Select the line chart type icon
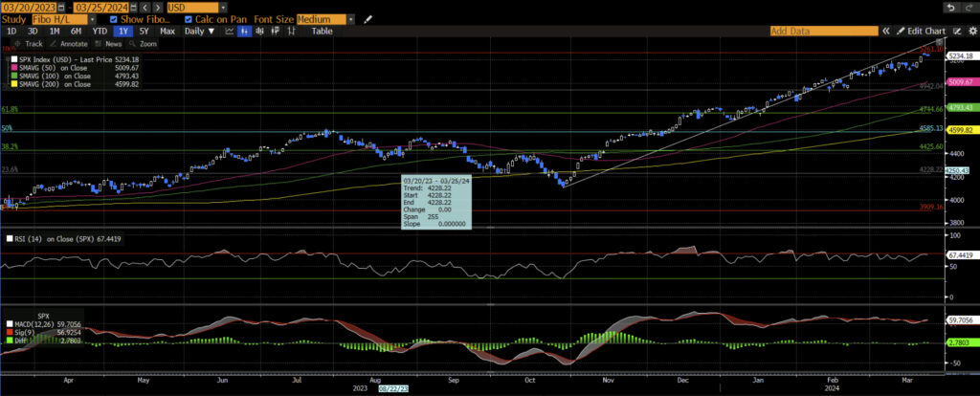 point(230,31)
